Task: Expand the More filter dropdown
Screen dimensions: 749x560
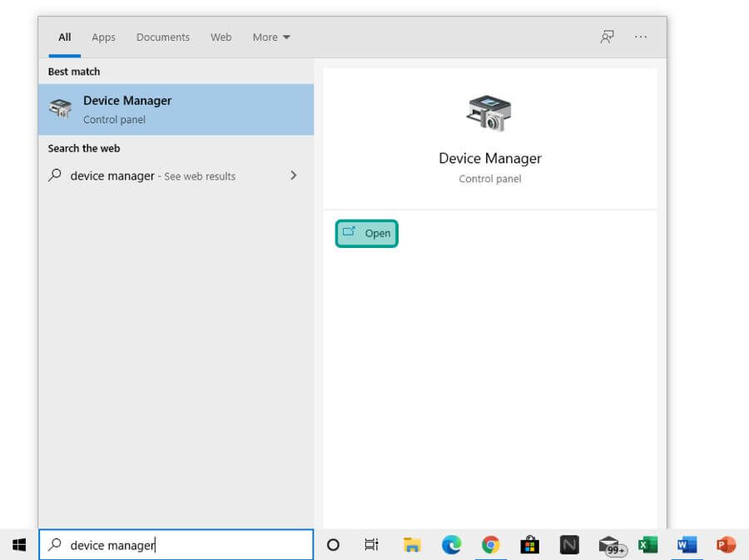Action: [x=271, y=37]
